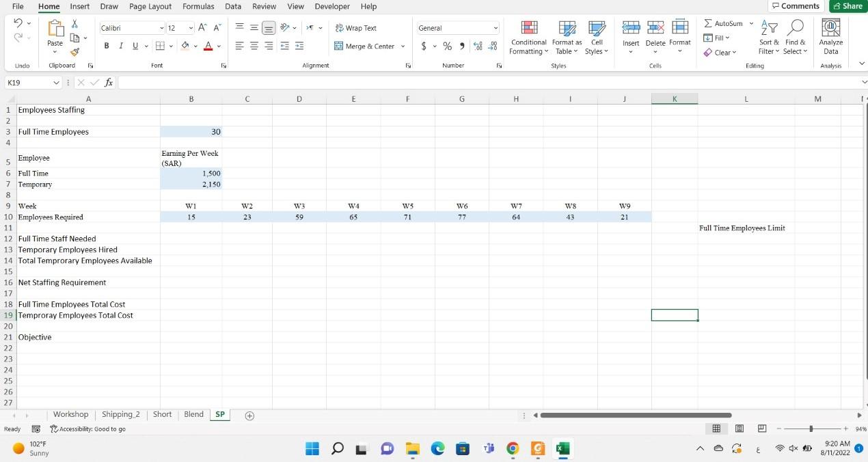Image resolution: width=868 pixels, height=462 pixels.
Task: Increase font size with the larger A
Action: pos(203,28)
